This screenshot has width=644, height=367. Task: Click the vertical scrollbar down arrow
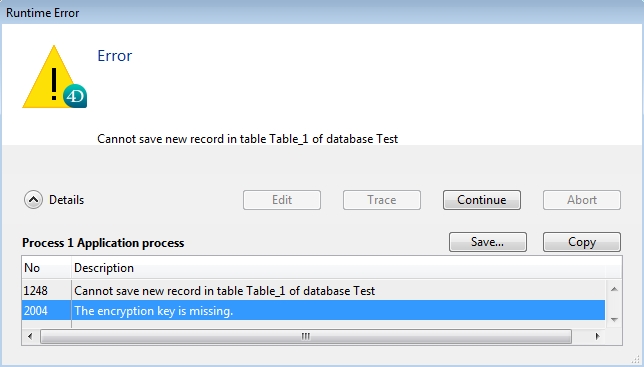pyautogui.click(x=614, y=319)
